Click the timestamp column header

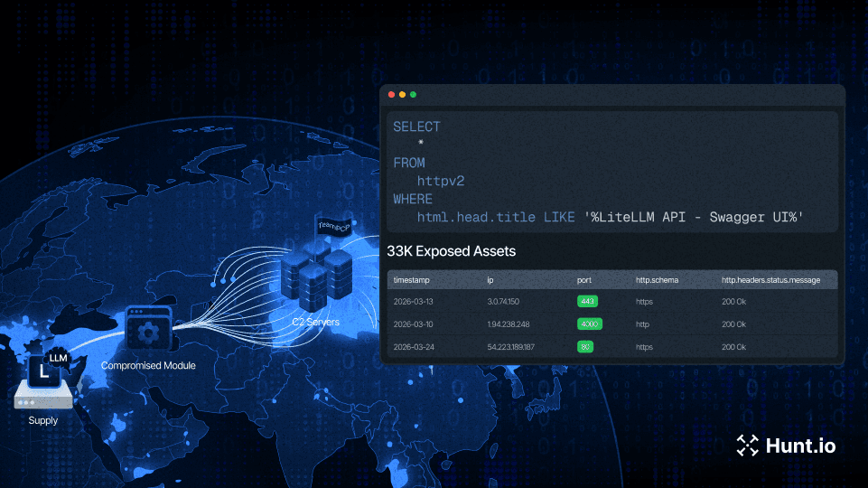click(x=411, y=280)
